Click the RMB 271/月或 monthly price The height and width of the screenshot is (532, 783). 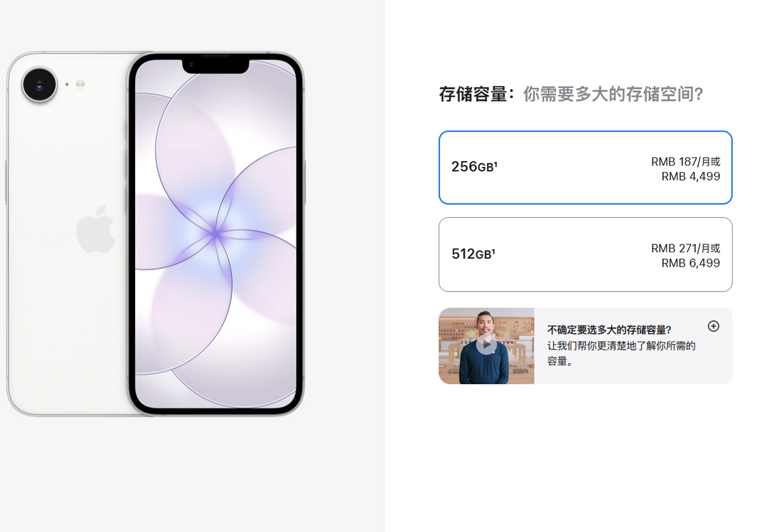tap(686, 248)
